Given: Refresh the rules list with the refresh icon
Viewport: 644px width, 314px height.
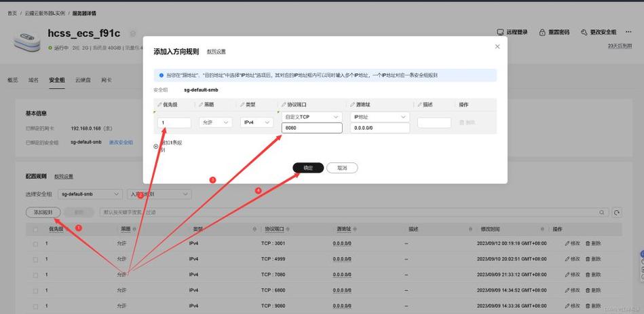Looking at the screenshot, I should pos(616,212).
